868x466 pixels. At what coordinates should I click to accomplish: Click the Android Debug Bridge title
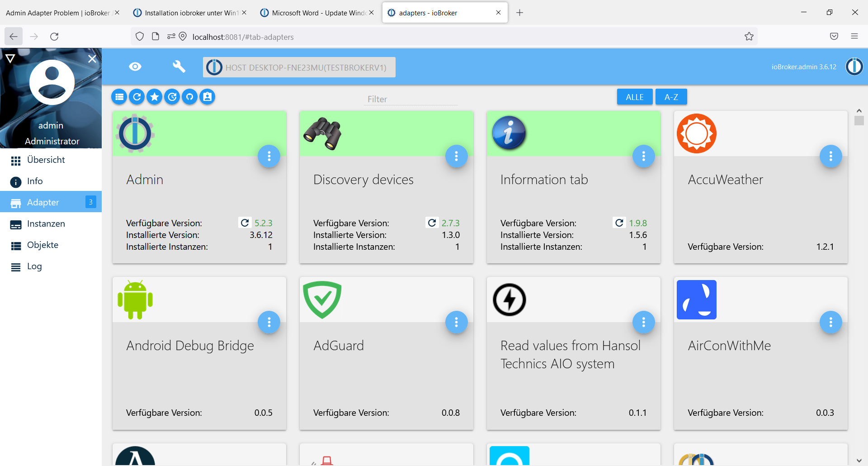[x=190, y=346]
